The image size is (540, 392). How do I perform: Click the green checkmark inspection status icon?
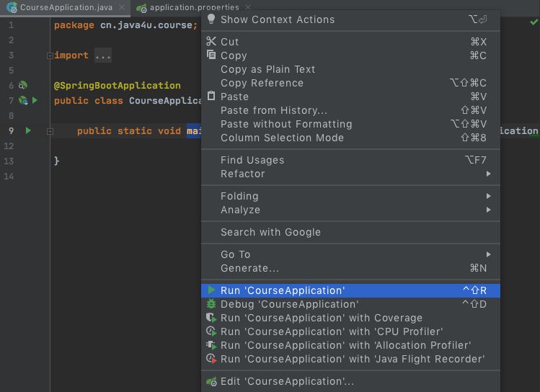click(534, 22)
